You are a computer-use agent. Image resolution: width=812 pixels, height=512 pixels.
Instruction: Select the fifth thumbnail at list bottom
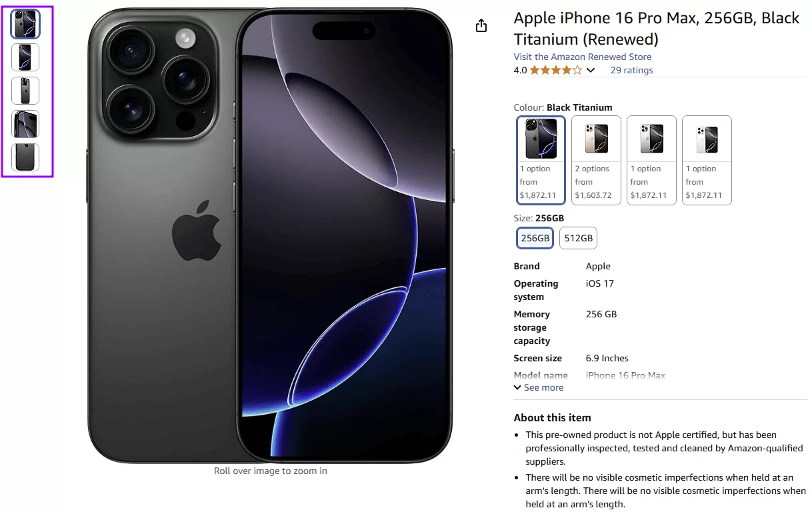(x=25, y=157)
